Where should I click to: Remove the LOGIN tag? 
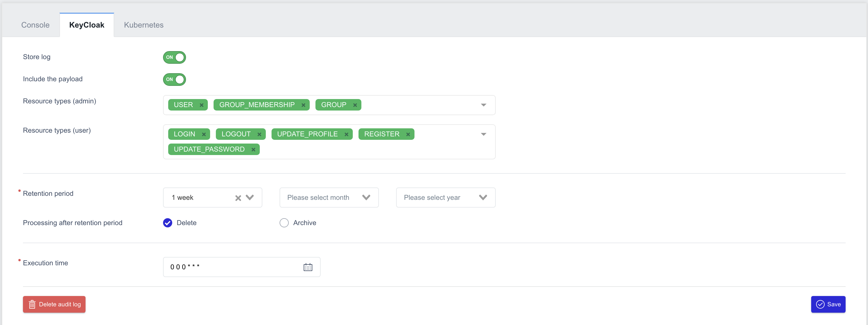coord(204,135)
